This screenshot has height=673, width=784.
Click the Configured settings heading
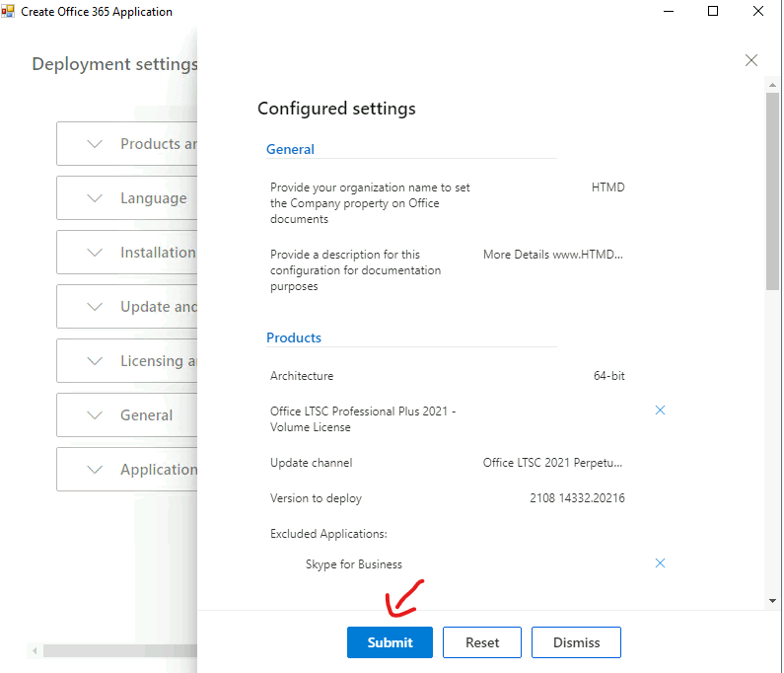[336, 109]
